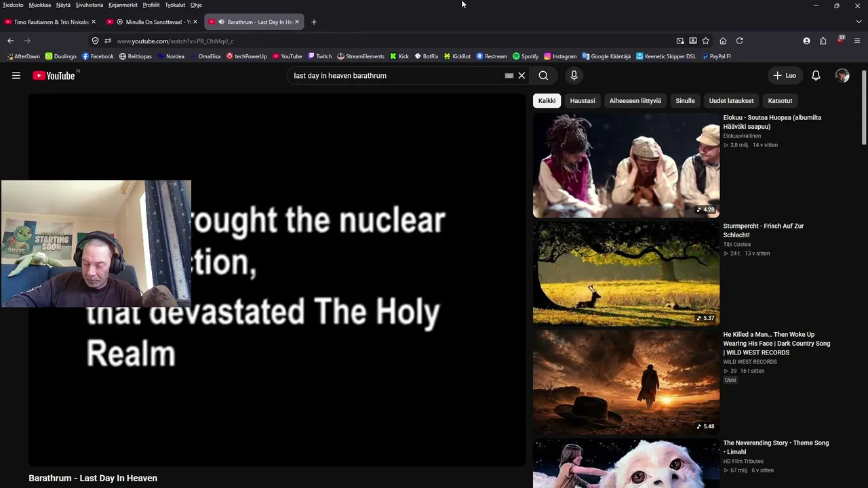Reload the current page
868x488 pixels.
[740, 41]
